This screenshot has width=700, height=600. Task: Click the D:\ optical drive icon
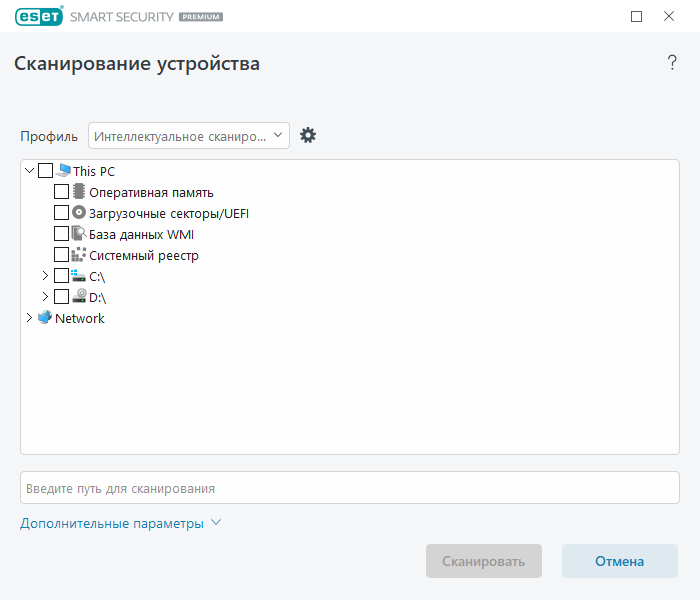79,296
